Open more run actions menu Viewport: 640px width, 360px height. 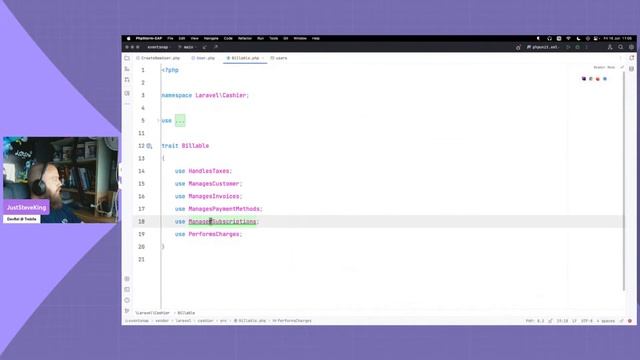[x=587, y=47]
